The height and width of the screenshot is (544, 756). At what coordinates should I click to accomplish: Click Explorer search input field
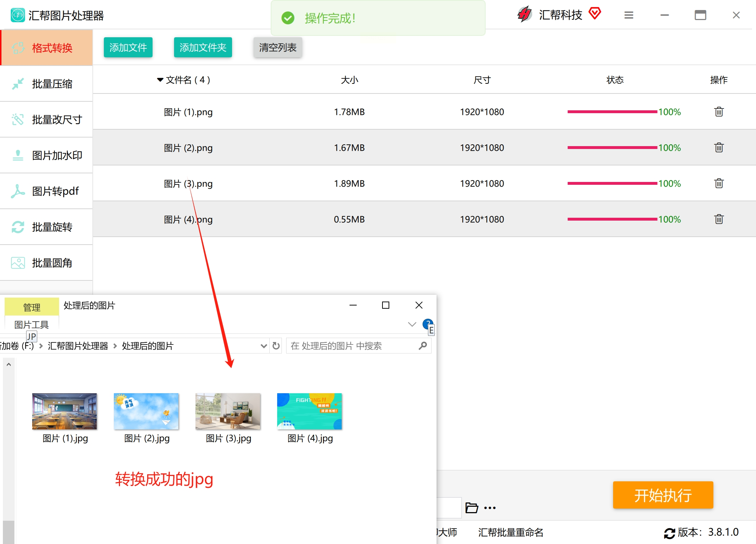coord(353,346)
